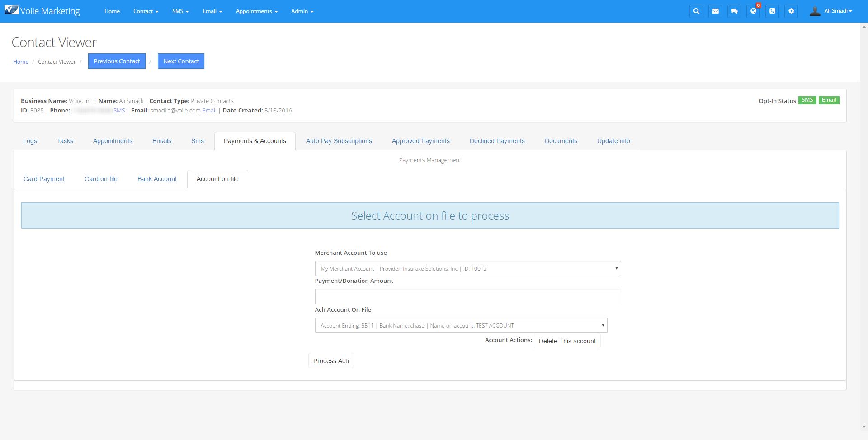This screenshot has width=868, height=440.
Task: Open the Admin menu in the navbar
Action: click(302, 11)
